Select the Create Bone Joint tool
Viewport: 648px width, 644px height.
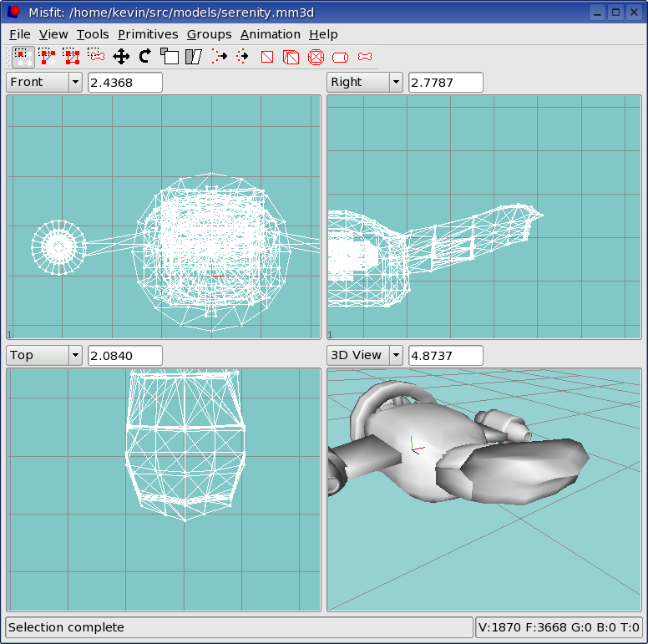pos(365,57)
